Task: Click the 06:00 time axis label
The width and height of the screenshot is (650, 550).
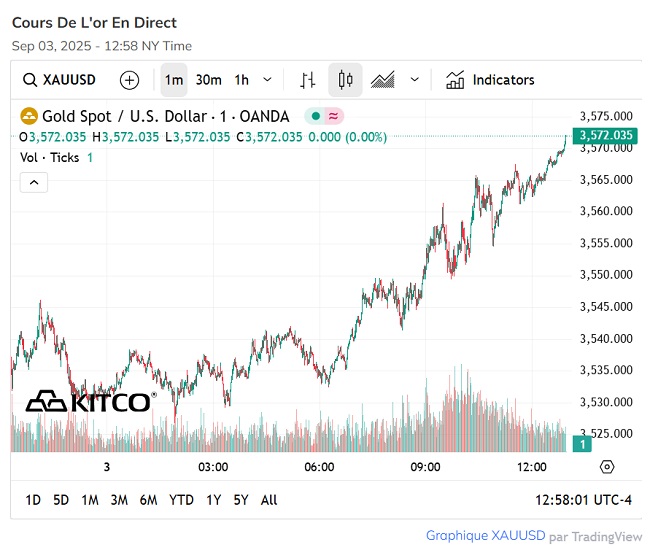Action: point(319,467)
